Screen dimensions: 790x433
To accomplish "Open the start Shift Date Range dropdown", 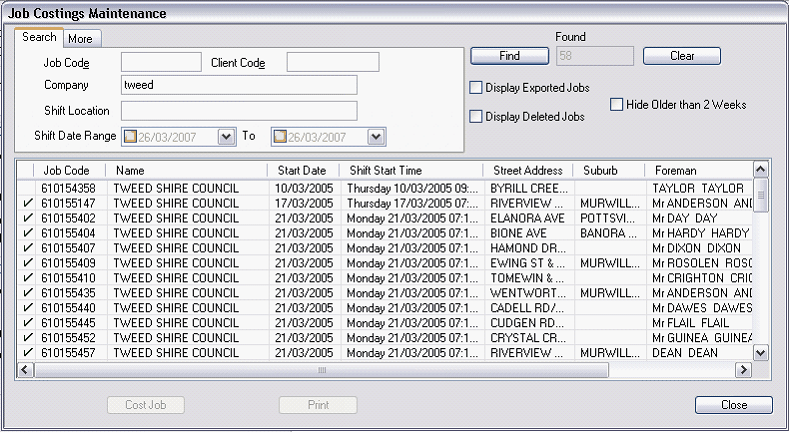I will point(225,137).
